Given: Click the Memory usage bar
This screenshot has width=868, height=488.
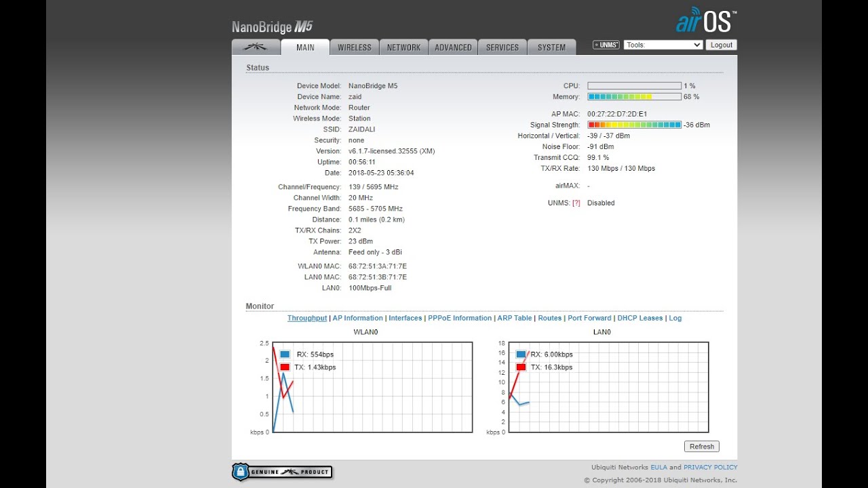Looking at the screenshot, I should pos(634,97).
